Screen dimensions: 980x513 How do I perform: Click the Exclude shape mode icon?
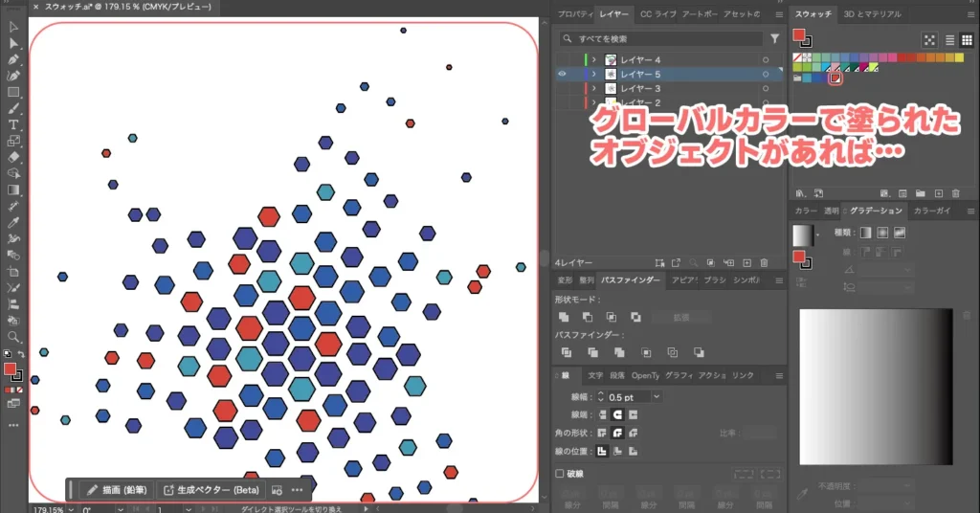pos(635,317)
